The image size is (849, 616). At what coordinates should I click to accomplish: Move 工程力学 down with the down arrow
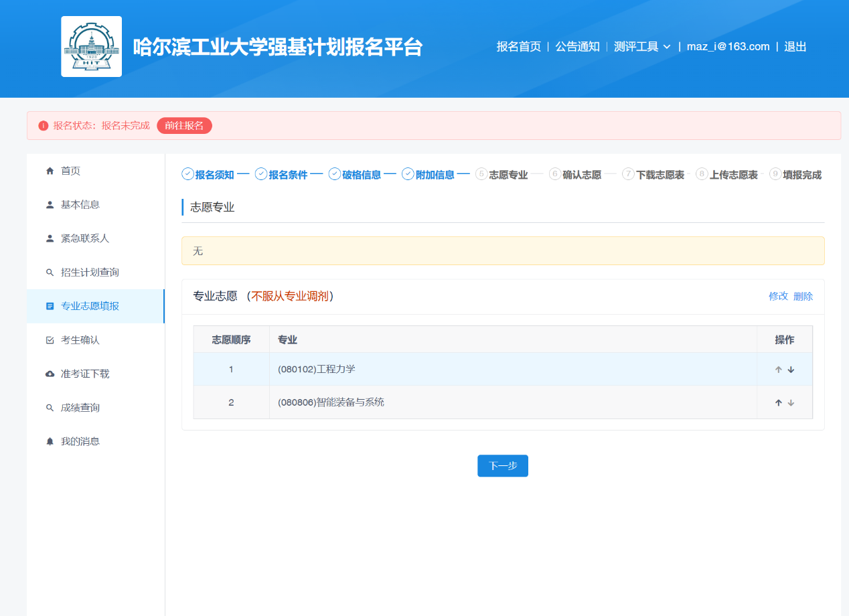click(x=791, y=370)
